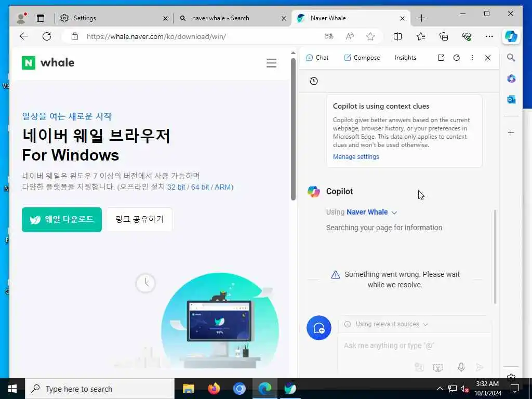Use microphone in Copilot input

tap(461, 367)
